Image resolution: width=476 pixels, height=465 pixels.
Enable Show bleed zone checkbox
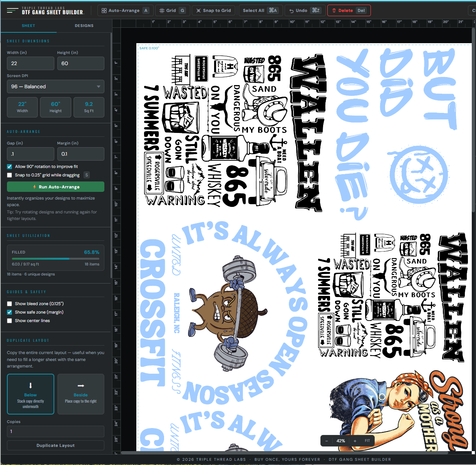(10, 304)
